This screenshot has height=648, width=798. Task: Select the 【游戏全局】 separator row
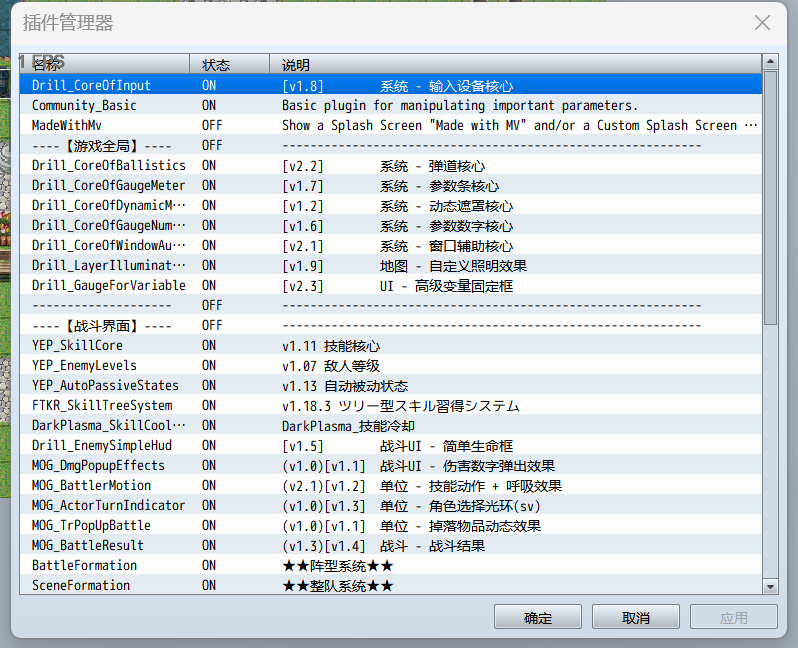tap(391, 145)
